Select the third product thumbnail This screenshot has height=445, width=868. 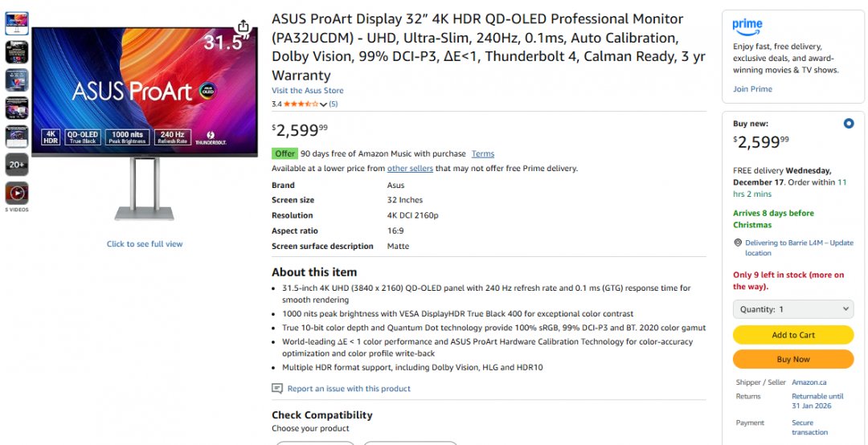click(x=17, y=80)
